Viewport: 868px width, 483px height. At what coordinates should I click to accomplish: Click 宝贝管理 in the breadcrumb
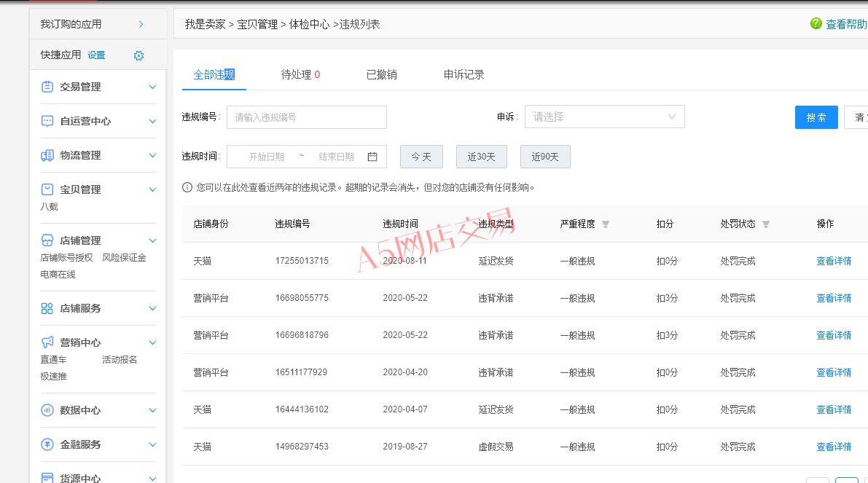point(257,24)
